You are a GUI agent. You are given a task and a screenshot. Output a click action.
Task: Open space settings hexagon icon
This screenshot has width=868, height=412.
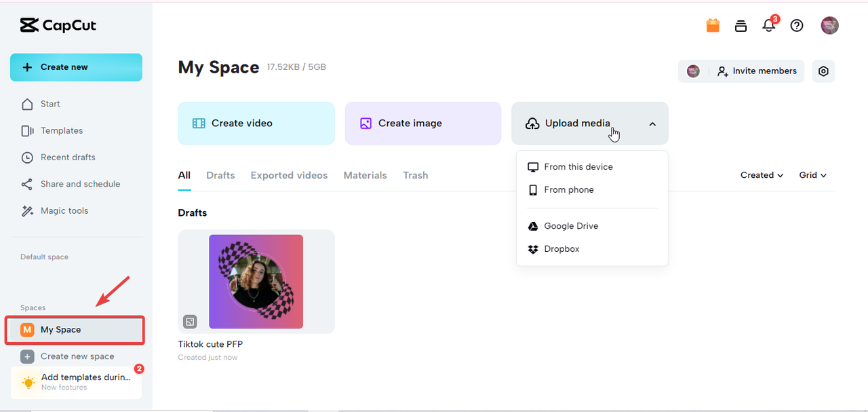tap(823, 71)
